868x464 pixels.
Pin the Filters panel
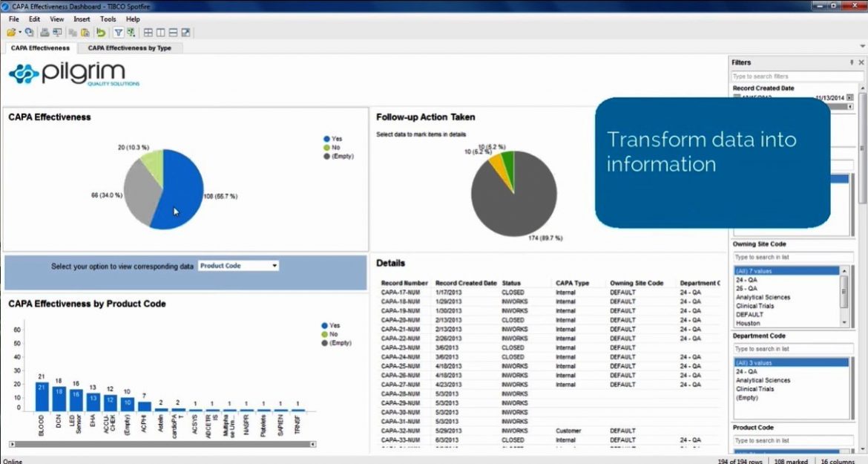tap(852, 63)
